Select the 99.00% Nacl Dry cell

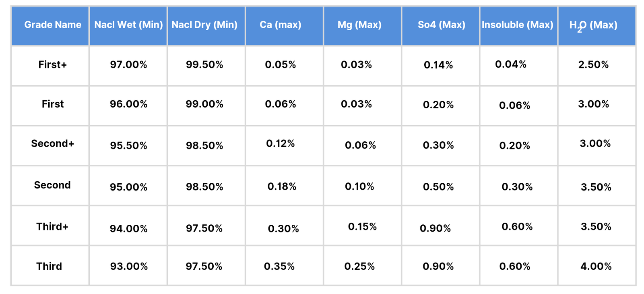[x=204, y=104]
